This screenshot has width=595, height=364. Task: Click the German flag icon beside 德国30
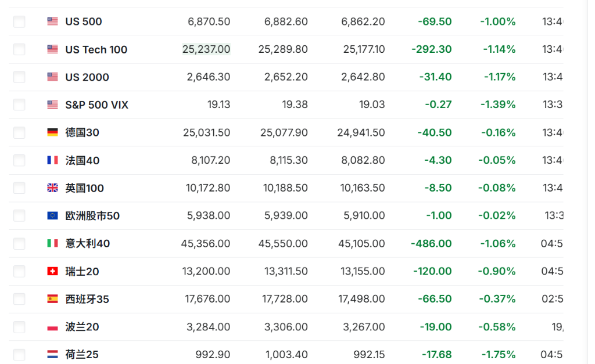click(x=52, y=132)
